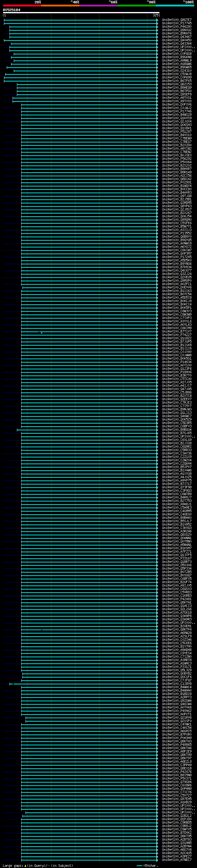Select last hit UniRef100_A7NEC7
This screenshot has width=197, height=868.
[177, 860]
